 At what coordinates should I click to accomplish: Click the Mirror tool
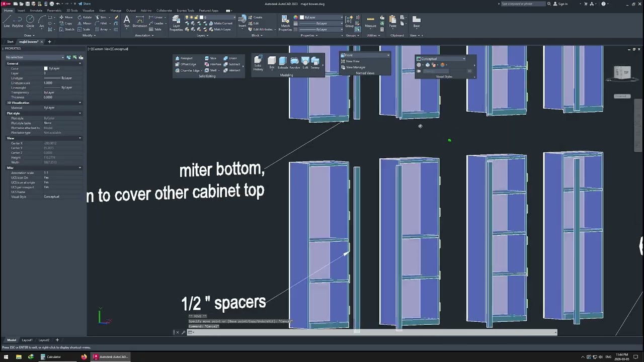click(x=85, y=23)
